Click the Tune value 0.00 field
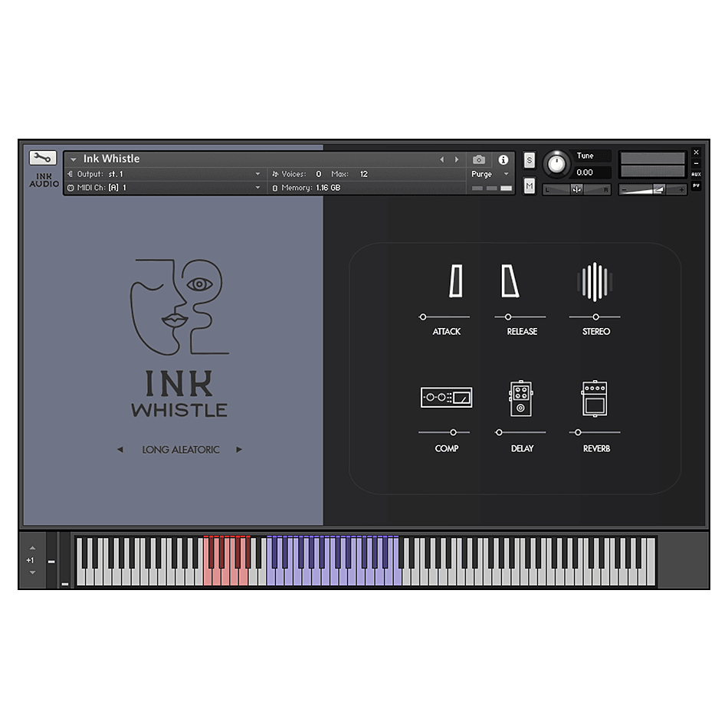The height and width of the screenshot is (728, 728). coord(592,172)
